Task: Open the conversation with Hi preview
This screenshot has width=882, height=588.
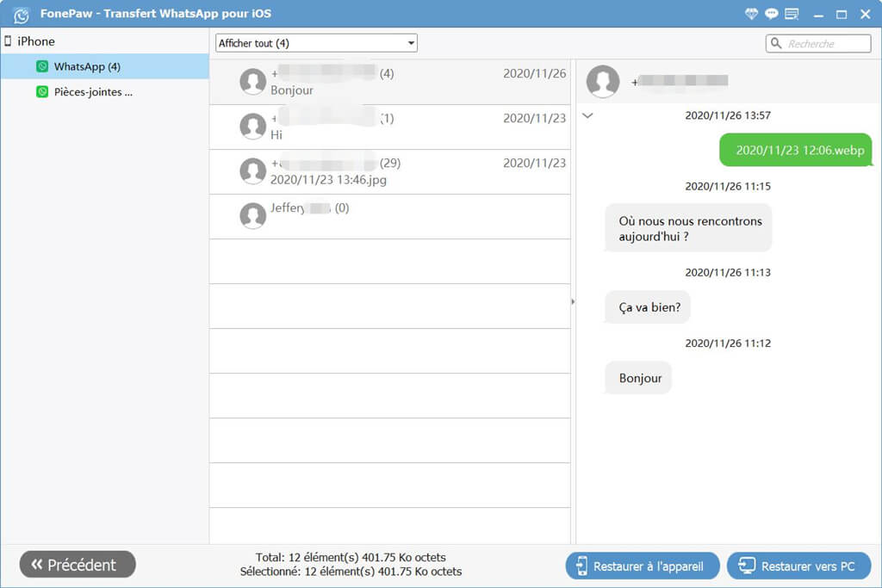Action: [x=390, y=127]
